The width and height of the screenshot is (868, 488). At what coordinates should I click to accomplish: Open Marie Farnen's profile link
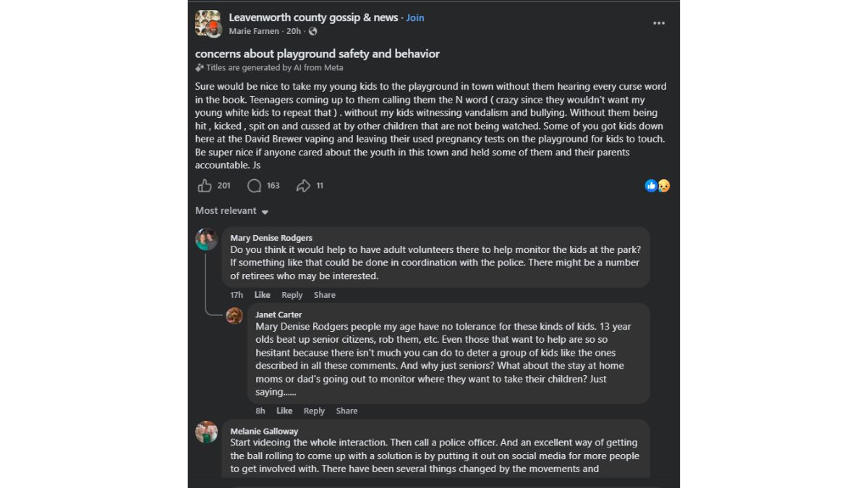click(x=255, y=32)
